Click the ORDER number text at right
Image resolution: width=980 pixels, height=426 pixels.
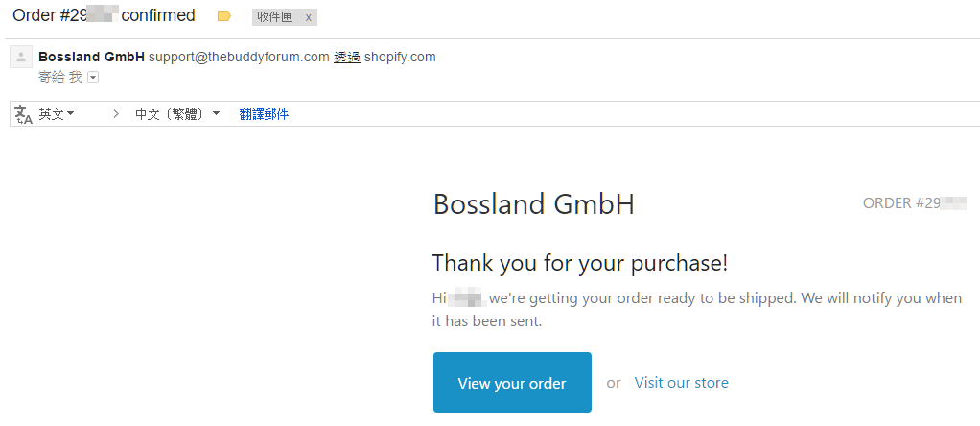tap(913, 203)
